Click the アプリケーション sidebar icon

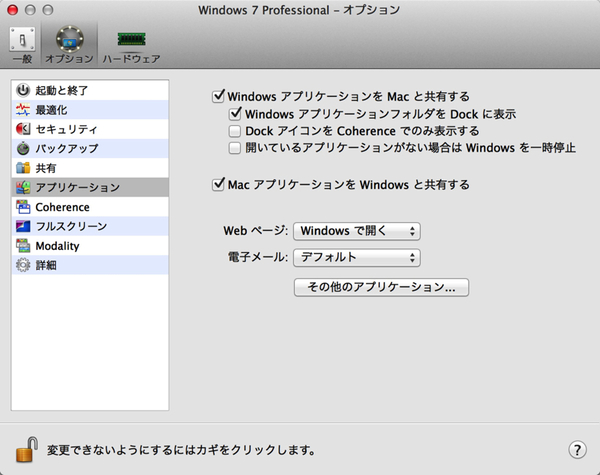(x=23, y=187)
